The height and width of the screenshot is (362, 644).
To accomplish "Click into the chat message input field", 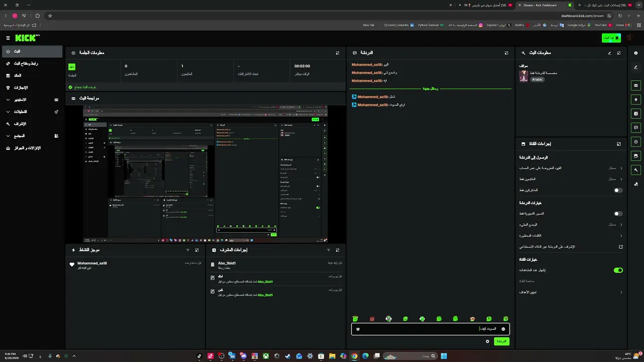I will [x=430, y=329].
